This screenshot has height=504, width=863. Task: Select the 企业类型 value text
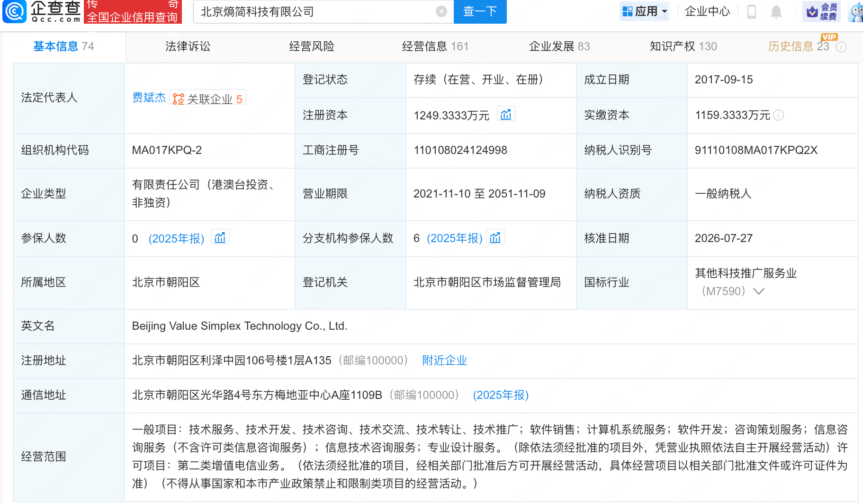pos(203,194)
